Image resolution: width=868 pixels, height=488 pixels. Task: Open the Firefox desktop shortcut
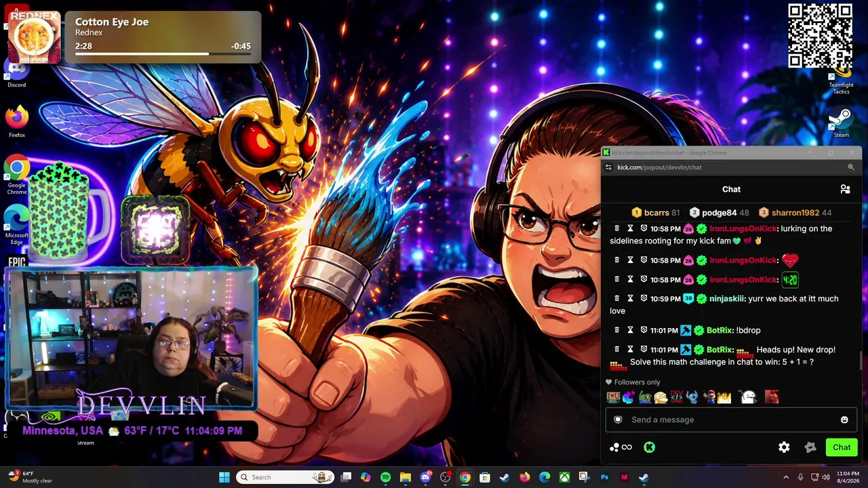click(17, 122)
